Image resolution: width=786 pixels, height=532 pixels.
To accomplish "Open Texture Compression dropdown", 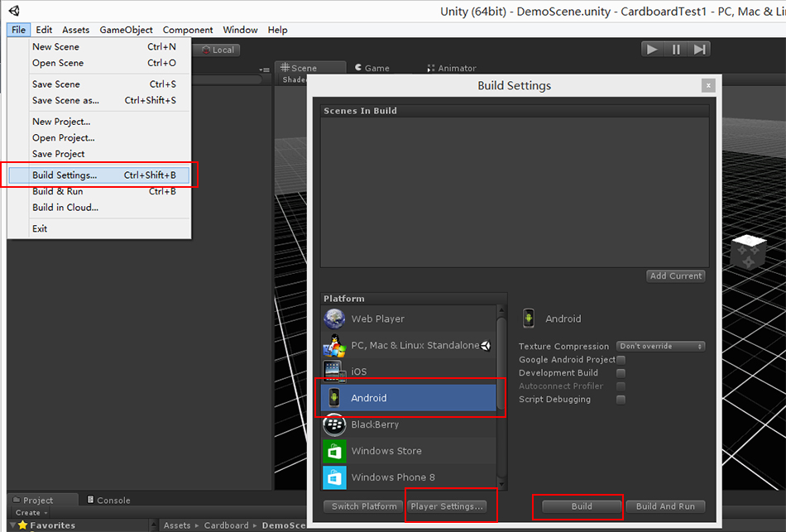I will (x=661, y=347).
